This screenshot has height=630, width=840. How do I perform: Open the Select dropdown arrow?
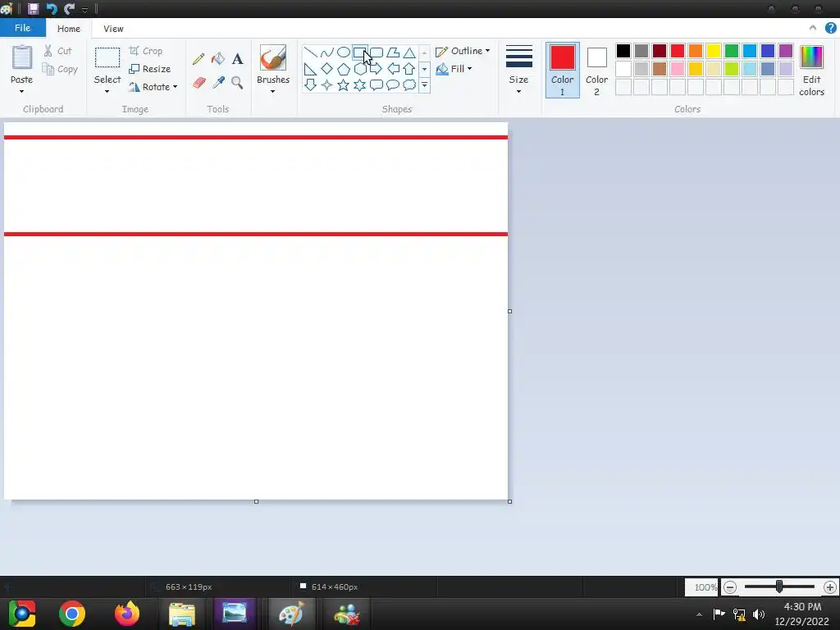point(107,92)
